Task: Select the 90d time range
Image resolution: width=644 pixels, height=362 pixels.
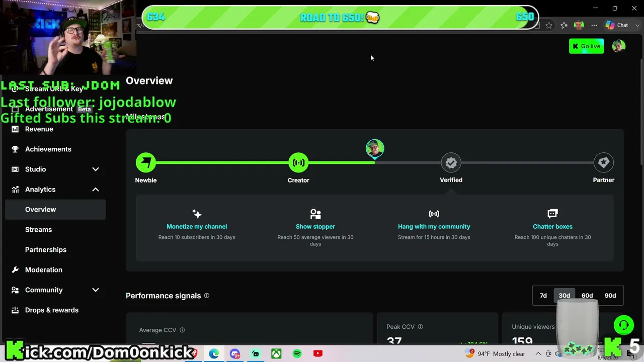Action: (x=610, y=296)
